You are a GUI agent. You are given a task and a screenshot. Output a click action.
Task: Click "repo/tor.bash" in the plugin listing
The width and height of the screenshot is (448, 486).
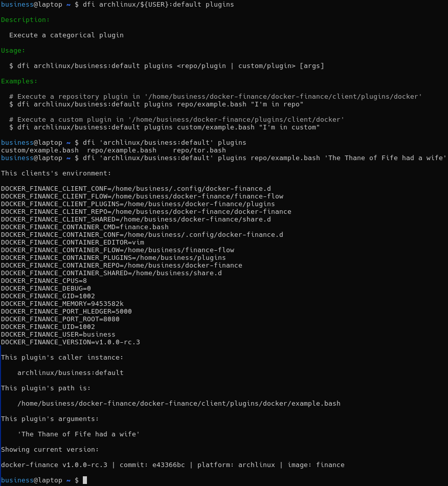click(x=199, y=150)
